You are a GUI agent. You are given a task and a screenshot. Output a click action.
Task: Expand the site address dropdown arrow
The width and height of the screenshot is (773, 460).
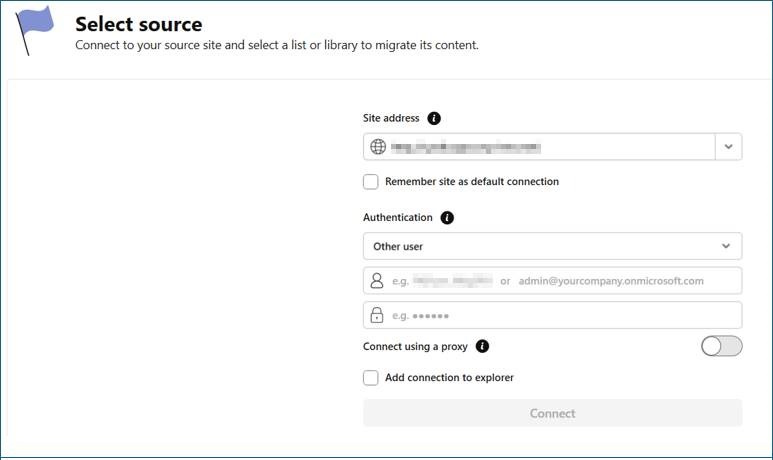728,147
